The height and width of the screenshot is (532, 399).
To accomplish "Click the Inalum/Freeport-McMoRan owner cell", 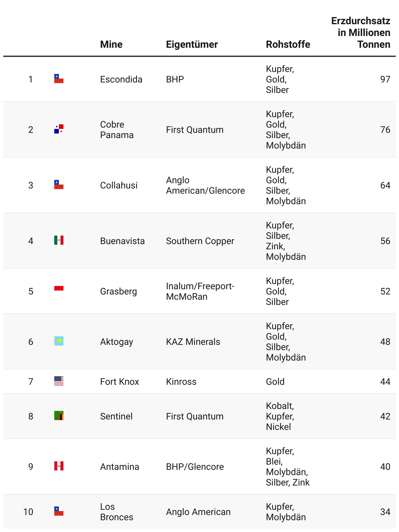I will pyautogui.click(x=200, y=292).
